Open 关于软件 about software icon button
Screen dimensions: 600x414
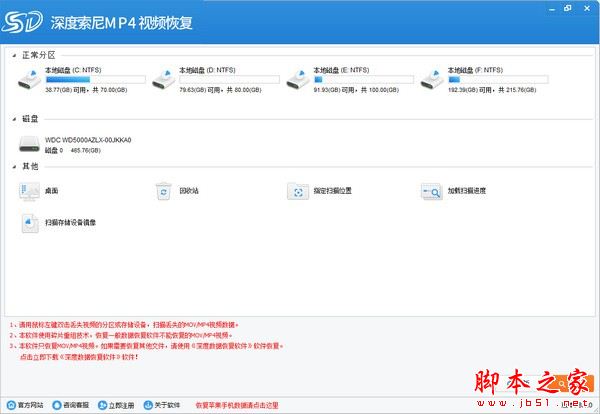(148, 405)
